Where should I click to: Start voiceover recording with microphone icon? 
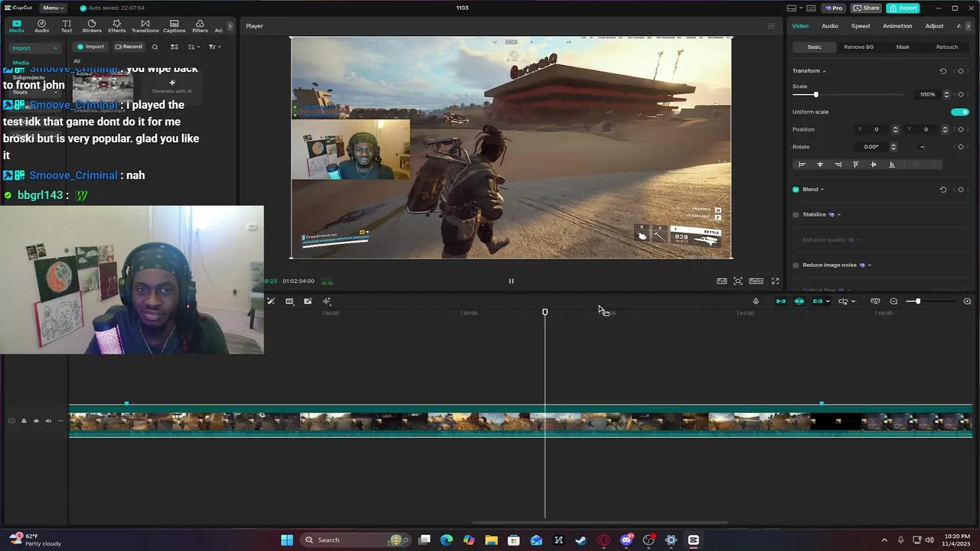point(756,302)
